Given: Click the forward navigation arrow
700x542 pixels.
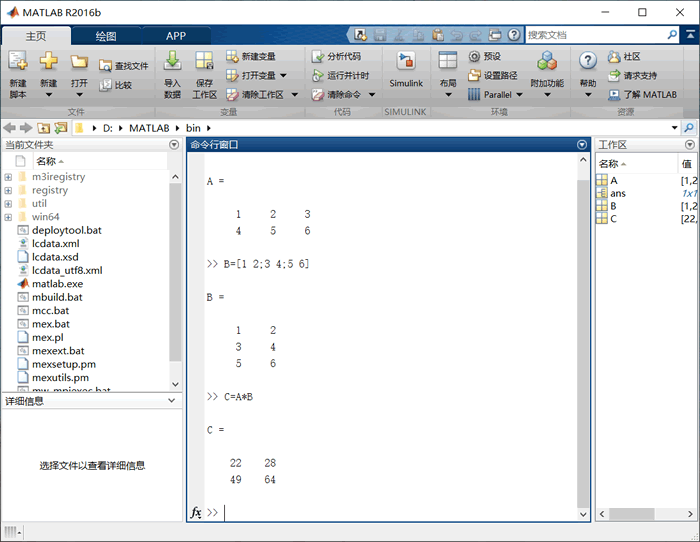Looking at the screenshot, I should click(26, 128).
